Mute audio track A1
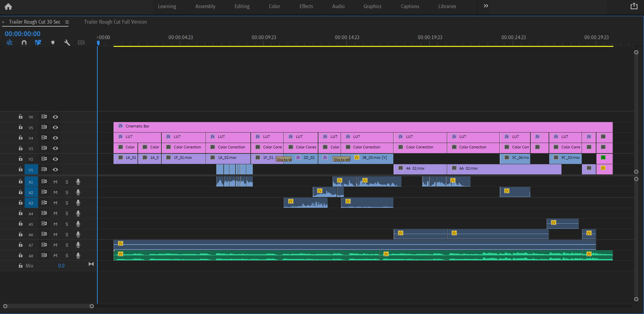This screenshot has height=314, width=644. click(55, 182)
